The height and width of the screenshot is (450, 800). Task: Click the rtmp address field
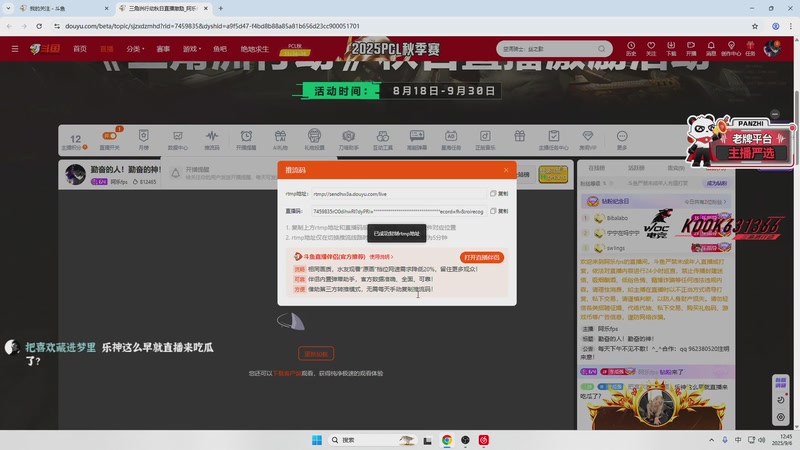398,194
